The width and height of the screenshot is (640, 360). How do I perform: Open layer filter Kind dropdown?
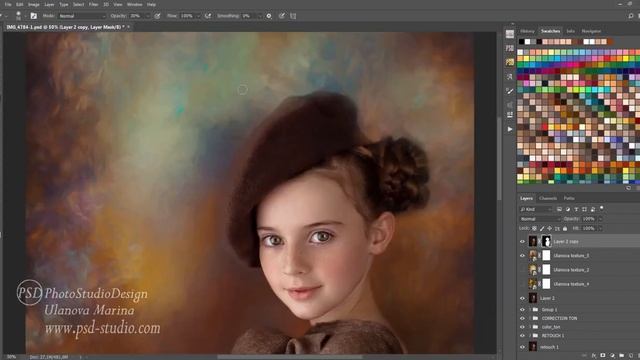tap(536, 209)
